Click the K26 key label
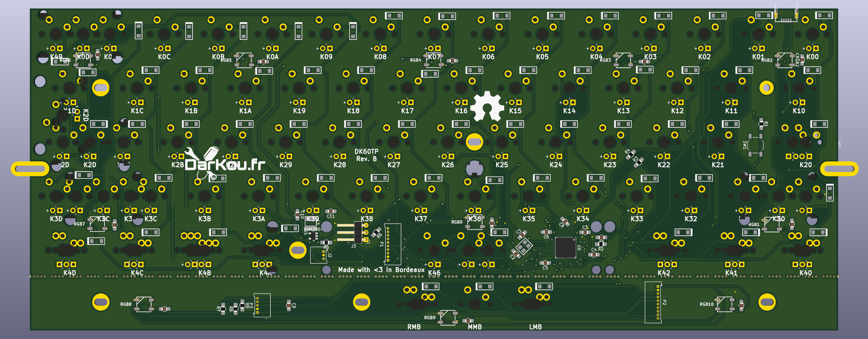 [448, 165]
